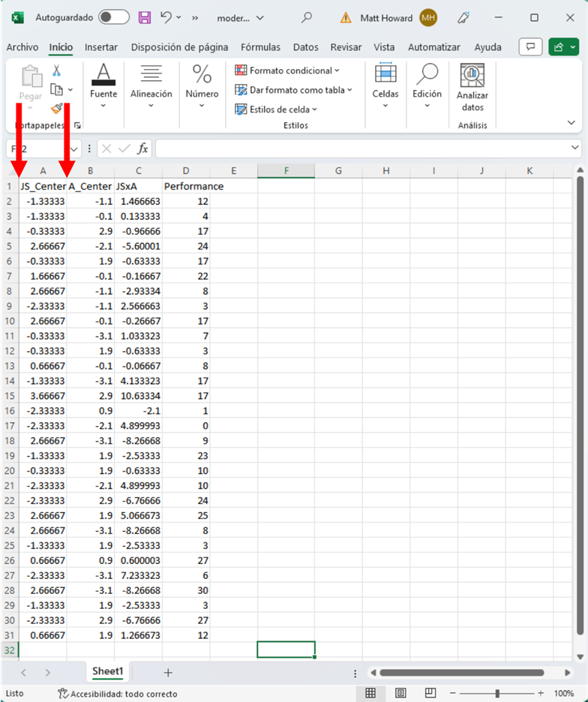Click the zoom slider in status bar
Screen dimensions: 588x702
(x=497, y=693)
